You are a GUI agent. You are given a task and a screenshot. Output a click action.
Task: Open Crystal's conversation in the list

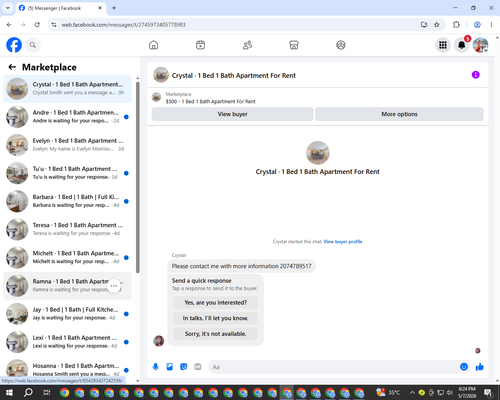tap(67, 89)
